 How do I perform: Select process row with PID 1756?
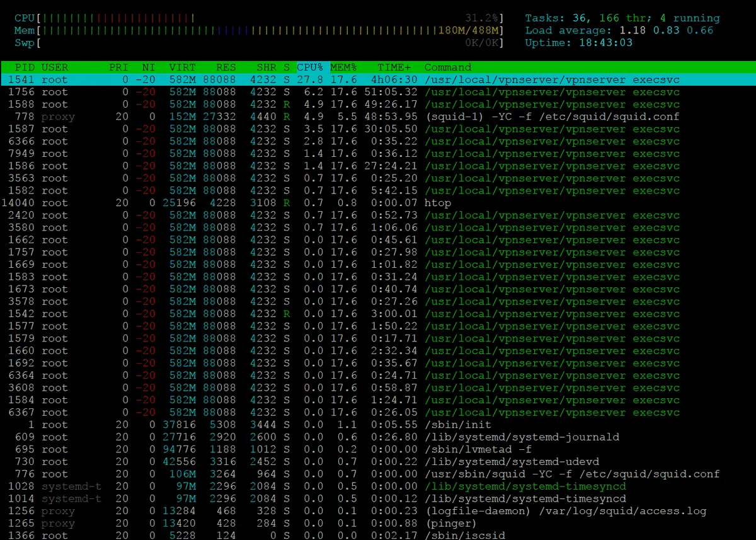(x=378, y=92)
